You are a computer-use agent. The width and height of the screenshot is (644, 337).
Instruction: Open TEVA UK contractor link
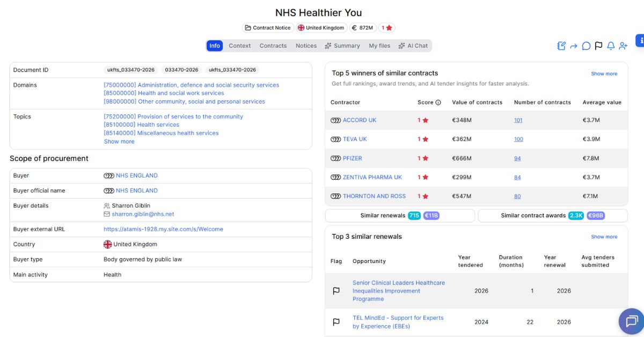[x=355, y=139]
